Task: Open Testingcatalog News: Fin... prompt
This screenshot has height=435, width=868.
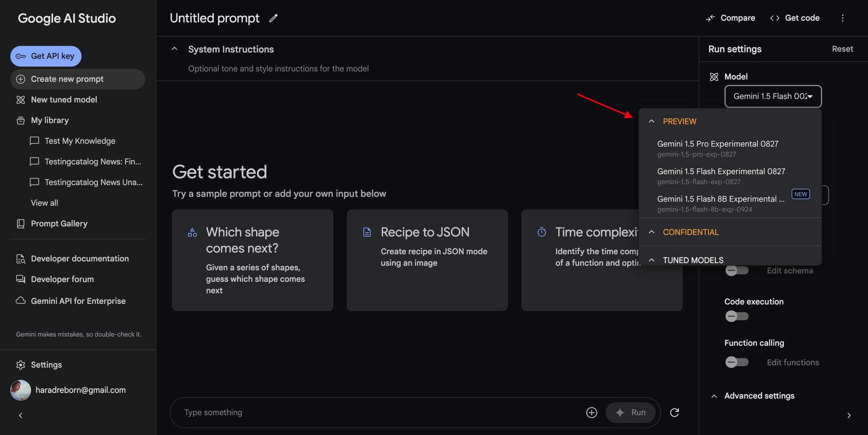Action: (x=93, y=161)
